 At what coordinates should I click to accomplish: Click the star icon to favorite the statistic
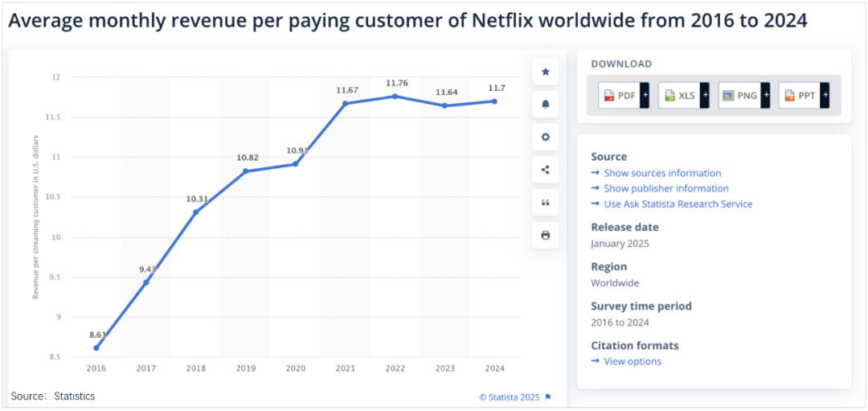546,72
